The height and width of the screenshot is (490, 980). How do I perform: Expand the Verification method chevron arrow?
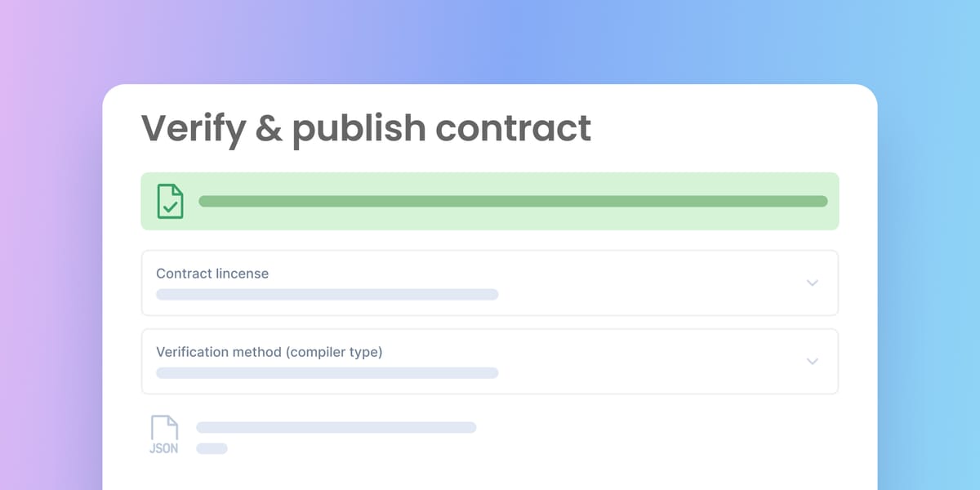[812, 361]
